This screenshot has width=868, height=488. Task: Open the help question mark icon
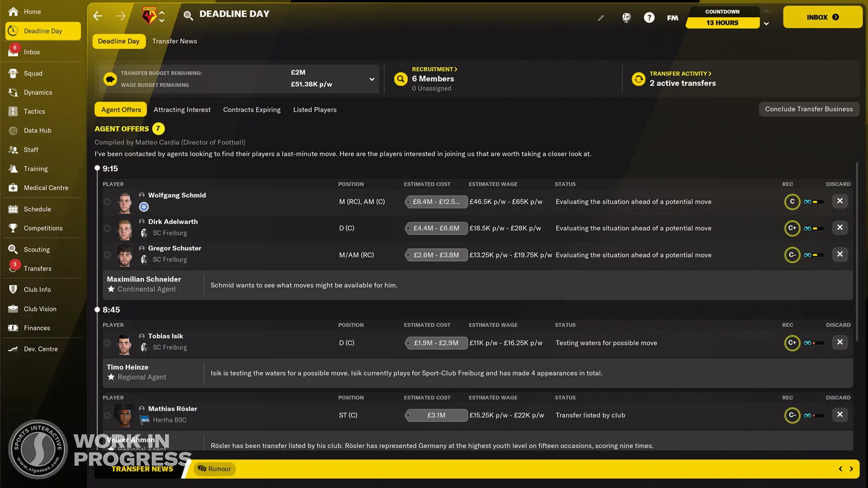pyautogui.click(x=649, y=18)
